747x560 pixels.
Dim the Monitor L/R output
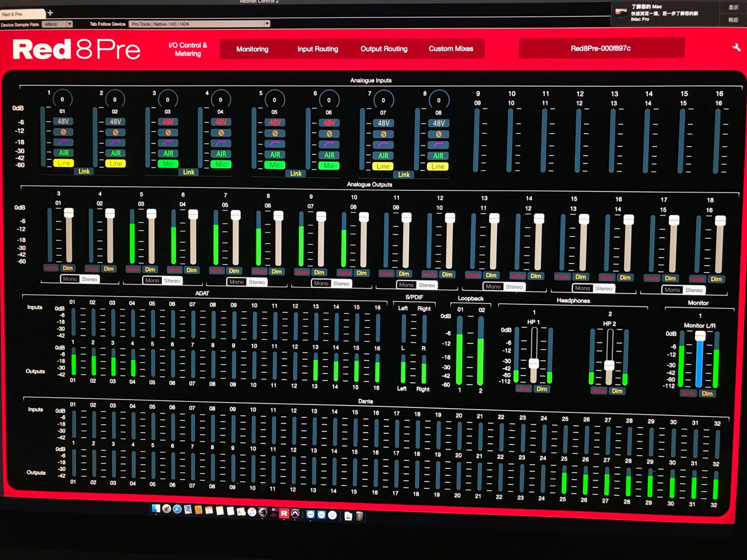tap(707, 394)
